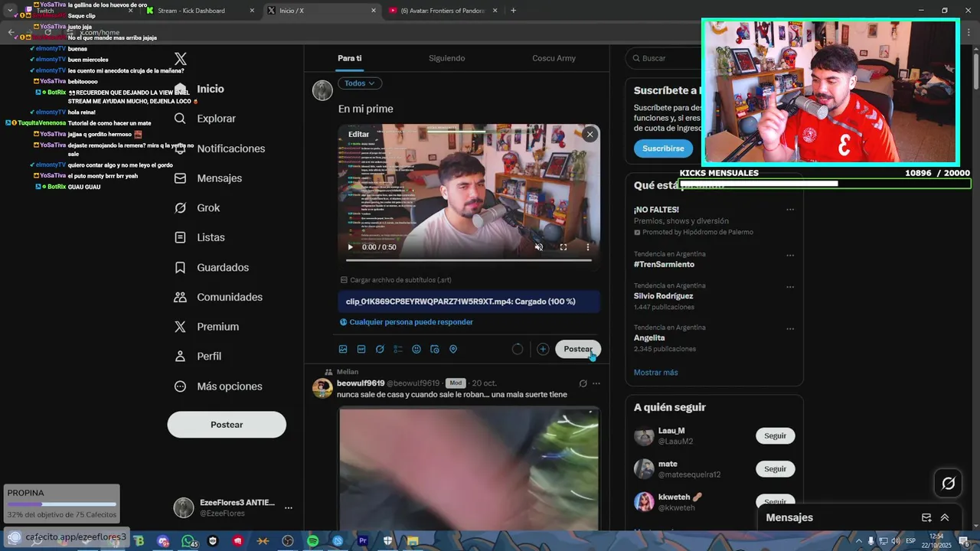Screen dimensions: 980x551
Task: Click the large sidebar Postear button
Action: click(227, 425)
